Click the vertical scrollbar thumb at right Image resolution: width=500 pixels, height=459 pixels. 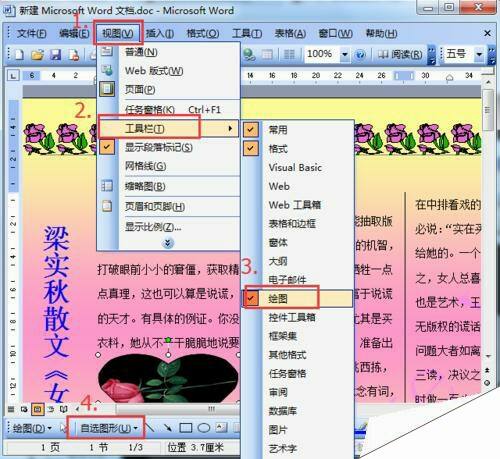(x=488, y=110)
